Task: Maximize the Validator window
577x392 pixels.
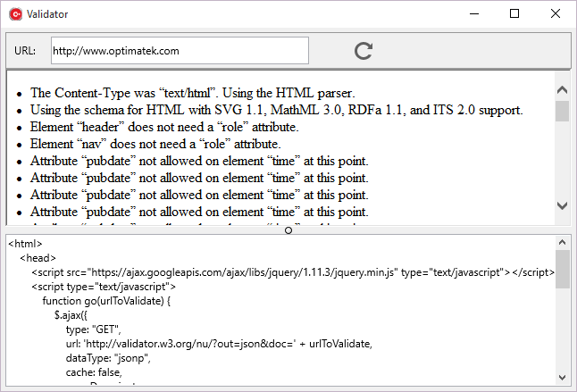Action: click(x=514, y=14)
